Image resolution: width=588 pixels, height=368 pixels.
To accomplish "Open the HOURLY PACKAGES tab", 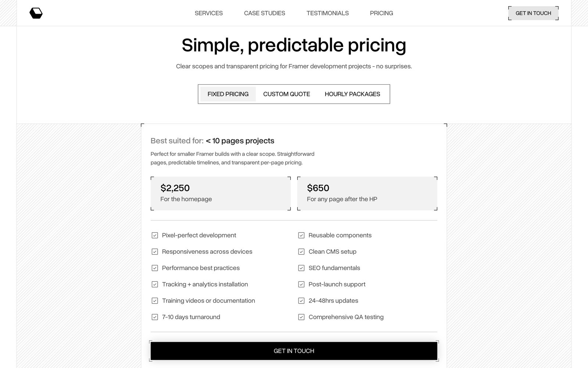I will click(x=352, y=94).
